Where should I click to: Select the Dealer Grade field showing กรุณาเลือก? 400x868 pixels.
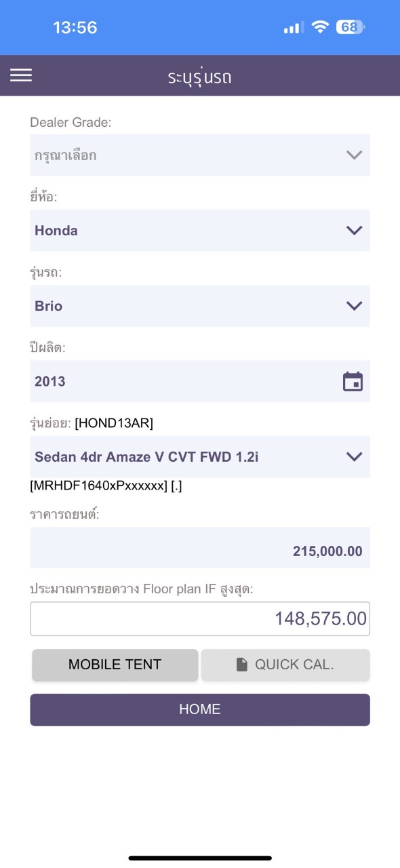200,155
